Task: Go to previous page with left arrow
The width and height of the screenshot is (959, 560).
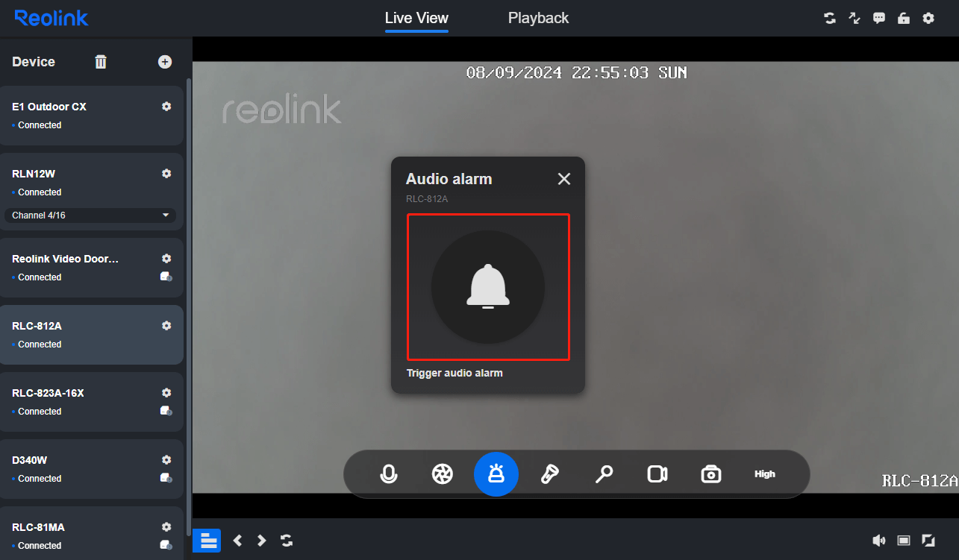Action: click(x=237, y=541)
